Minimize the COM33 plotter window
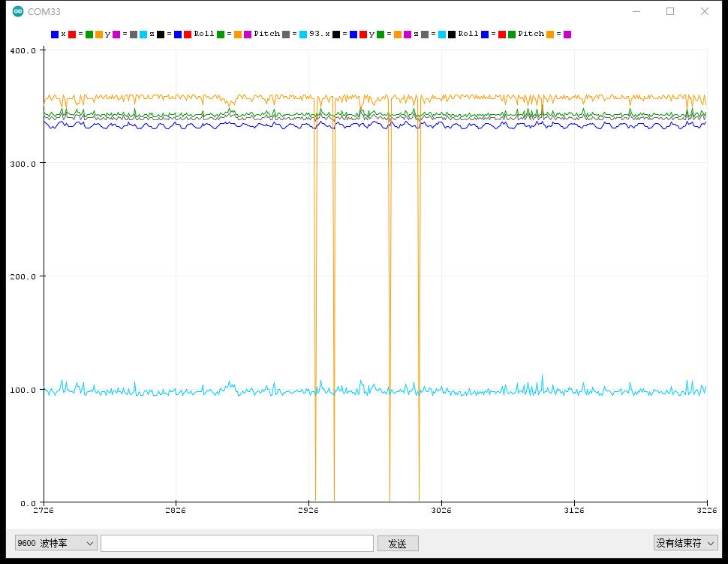The height and width of the screenshot is (564, 728). [x=636, y=11]
